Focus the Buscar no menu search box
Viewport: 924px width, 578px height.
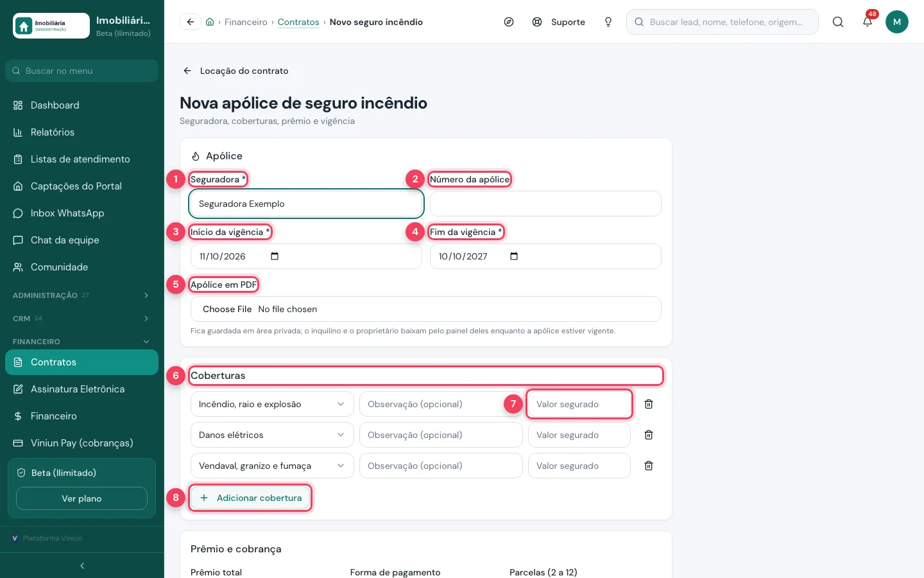(x=81, y=71)
